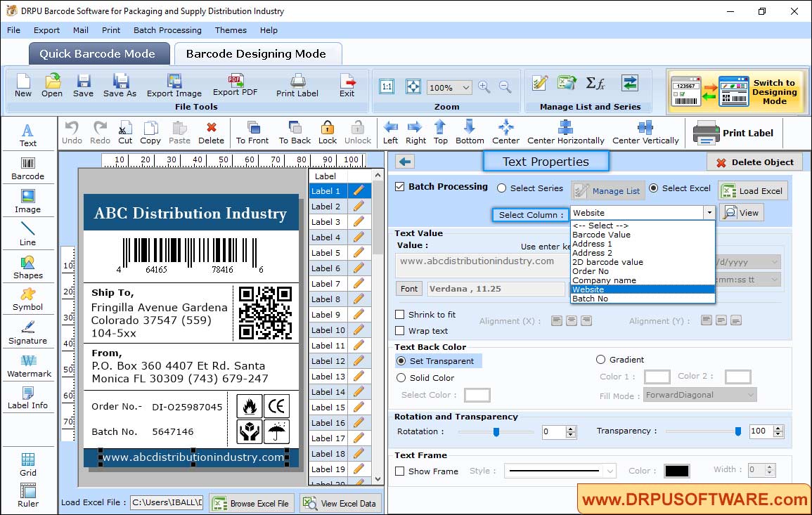Select Gradient back color option
This screenshot has height=515, width=812.
point(600,360)
